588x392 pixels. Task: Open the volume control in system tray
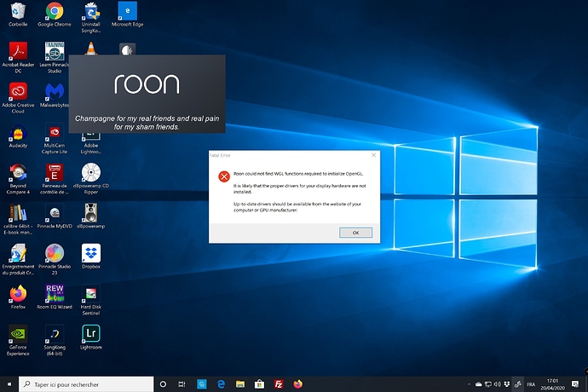pyautogui.click(x=498, y=384)
